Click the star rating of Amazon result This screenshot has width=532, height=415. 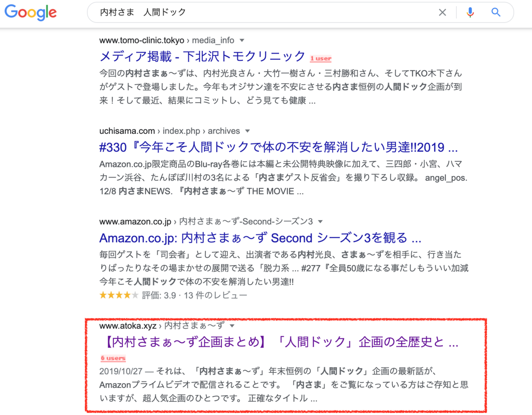119,295
